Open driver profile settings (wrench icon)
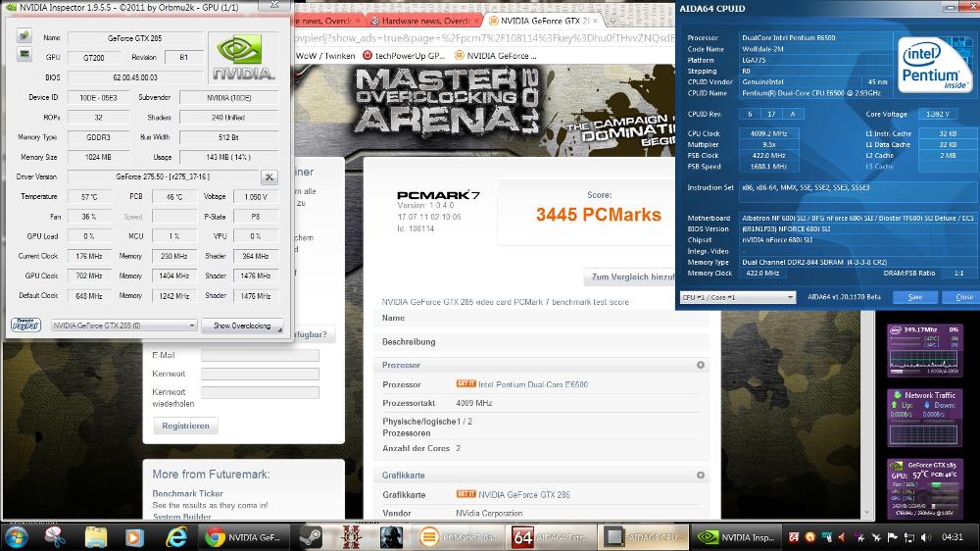Viewport: 980px width, 551px height. click(x=269, y=177)
